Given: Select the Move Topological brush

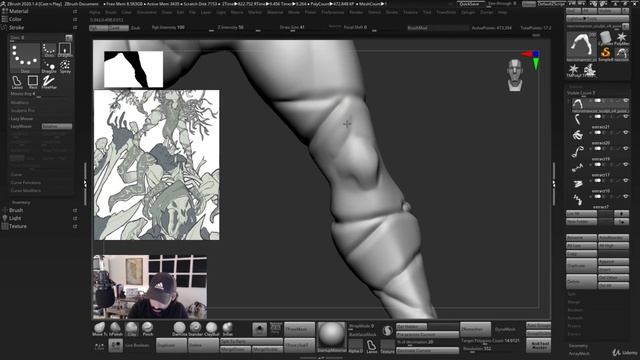Looking at the screenshot, I should click(x=100, y=329).
